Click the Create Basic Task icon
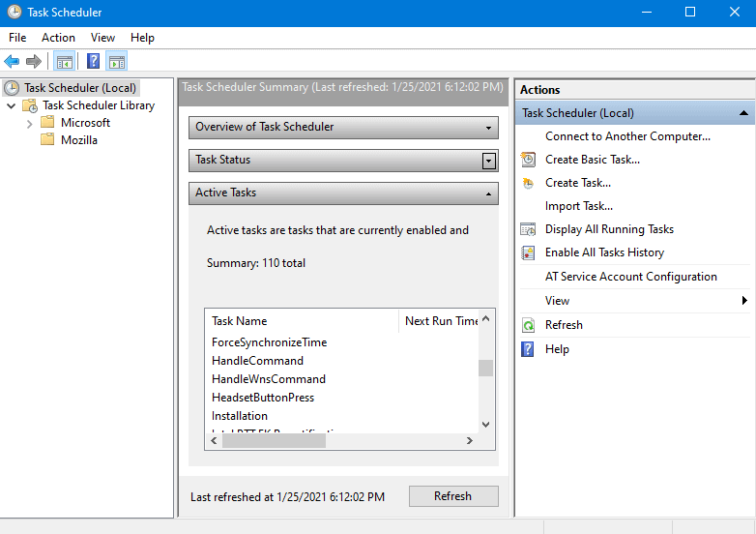This screenshot has width=756, height=534. pos(528,160)
